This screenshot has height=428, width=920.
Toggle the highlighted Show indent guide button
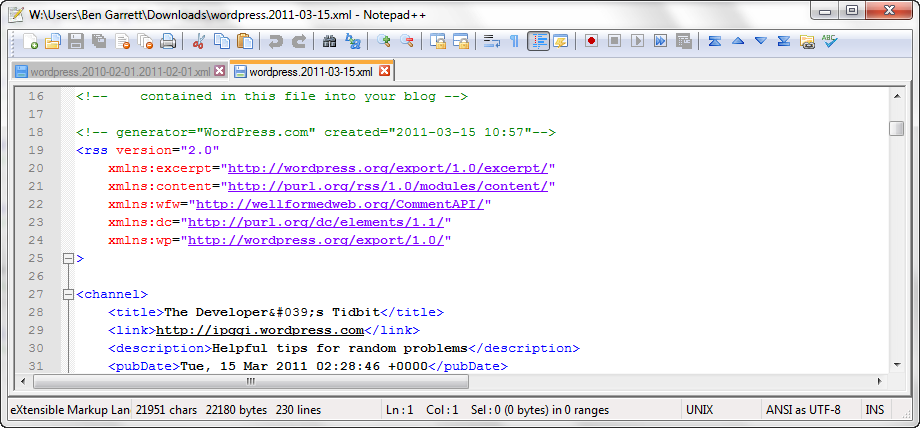538,41
